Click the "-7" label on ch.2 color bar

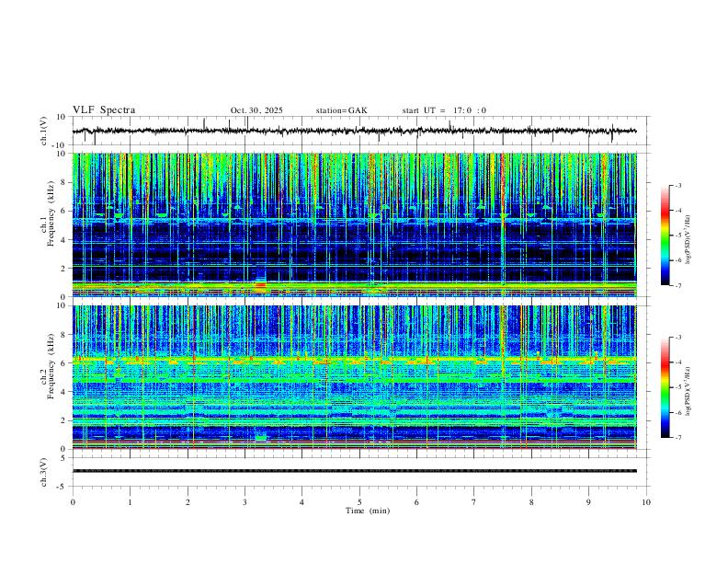pyautogui.click(x=677, y=438)
